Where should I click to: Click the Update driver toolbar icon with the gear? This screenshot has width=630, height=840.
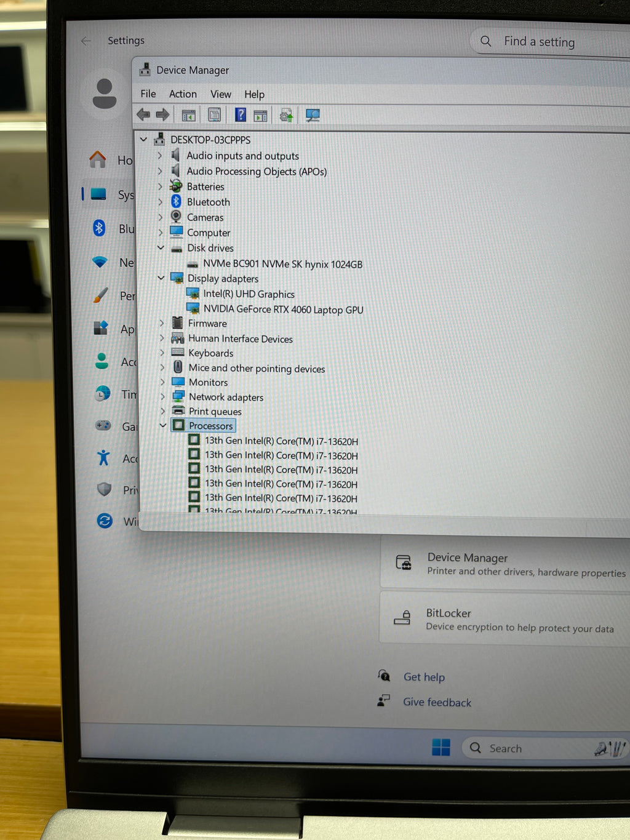(286, 115)
